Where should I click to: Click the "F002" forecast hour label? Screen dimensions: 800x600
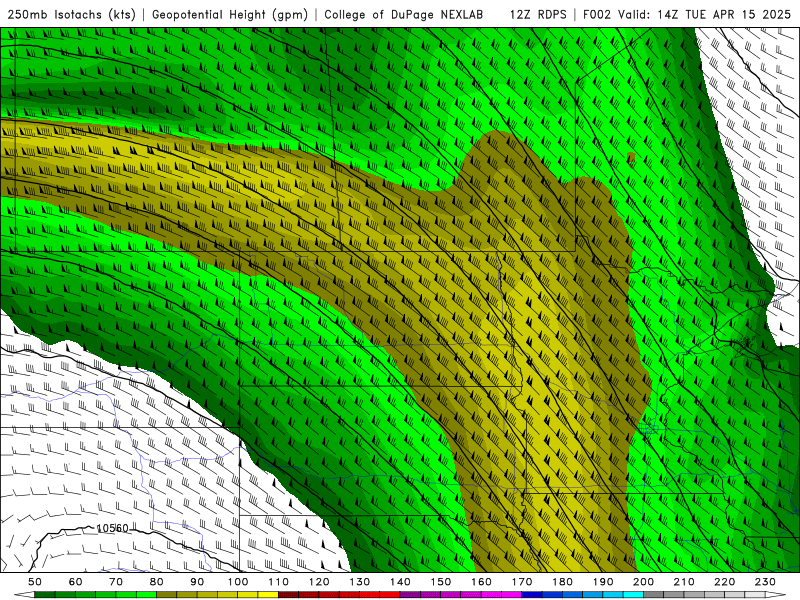(597, 14)
